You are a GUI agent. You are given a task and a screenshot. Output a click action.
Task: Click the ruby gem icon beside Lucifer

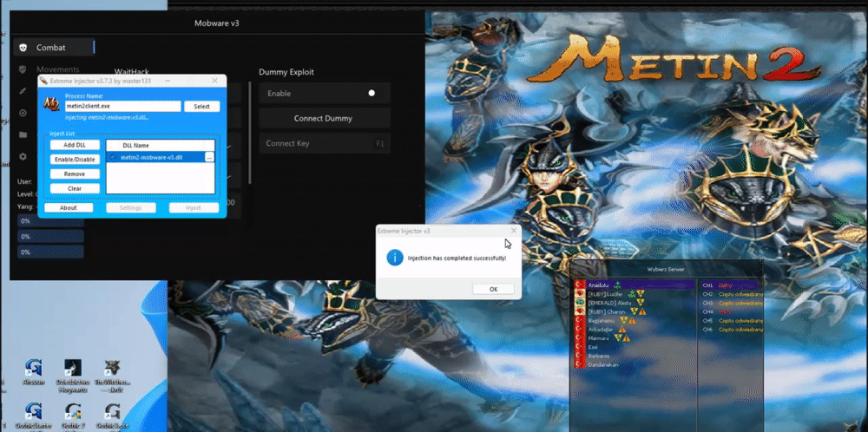[x=581, y=294]
